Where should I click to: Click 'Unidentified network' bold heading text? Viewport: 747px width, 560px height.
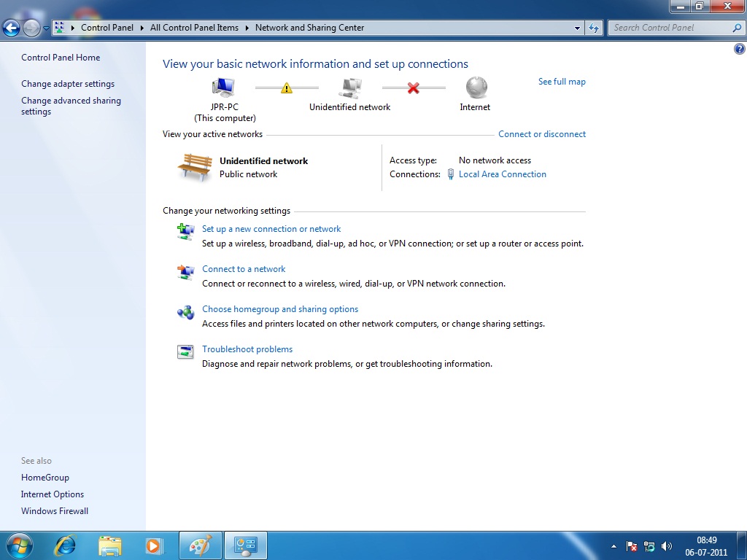point(263,161)
